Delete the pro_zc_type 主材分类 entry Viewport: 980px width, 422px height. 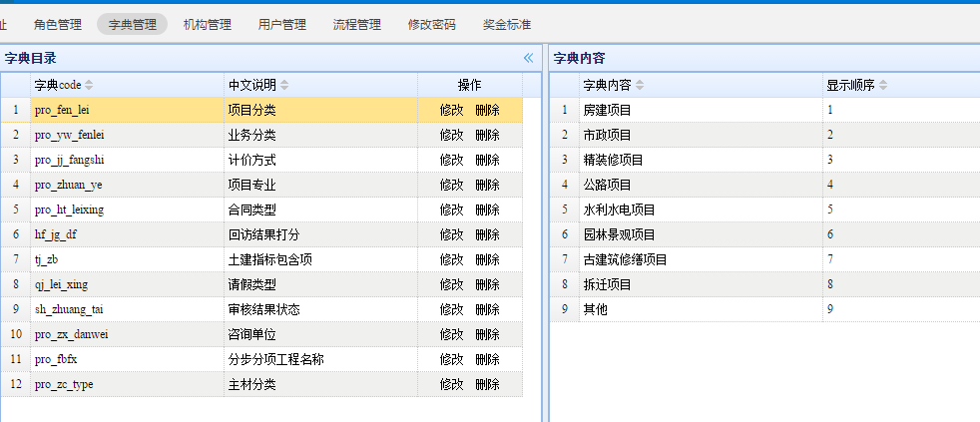point(487,384)
